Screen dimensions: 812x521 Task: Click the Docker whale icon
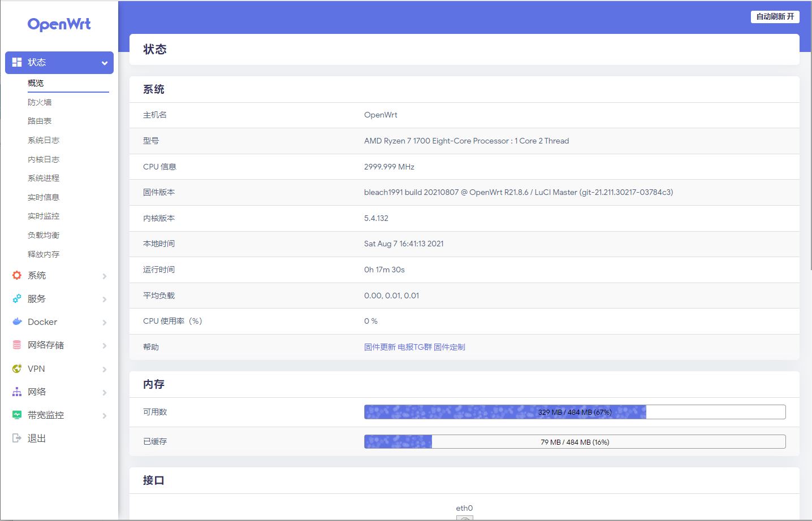pos(17,322)
